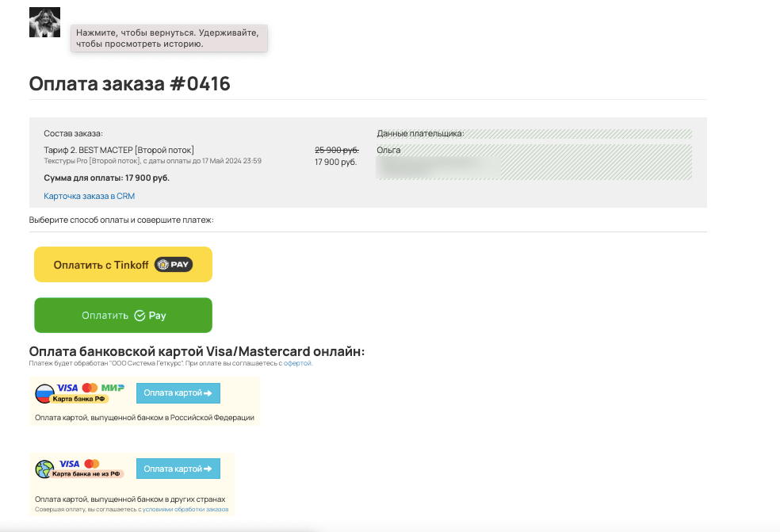This screenshot has width=780, height=532.
Task: Select 'Тариф 2. BEST МАСТЕР [Второй поток]' text
Action: pos(119,150)
